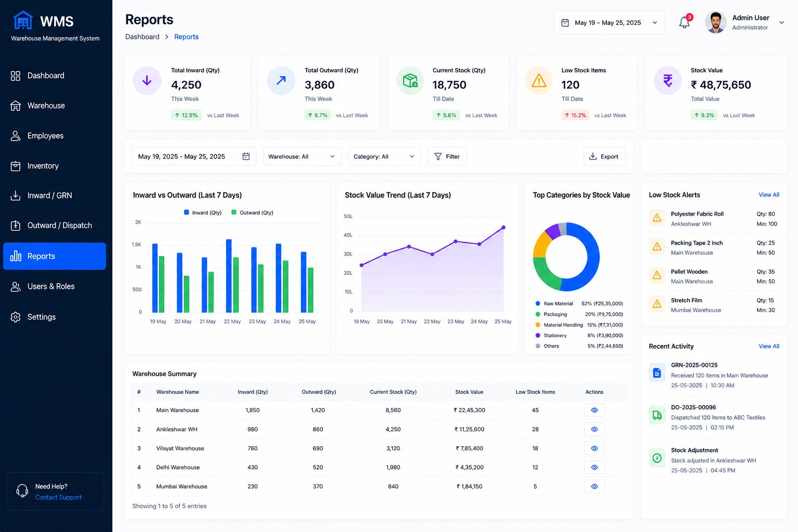Click the GRN-2025-00125 document icon

click(x=657, y=373)
